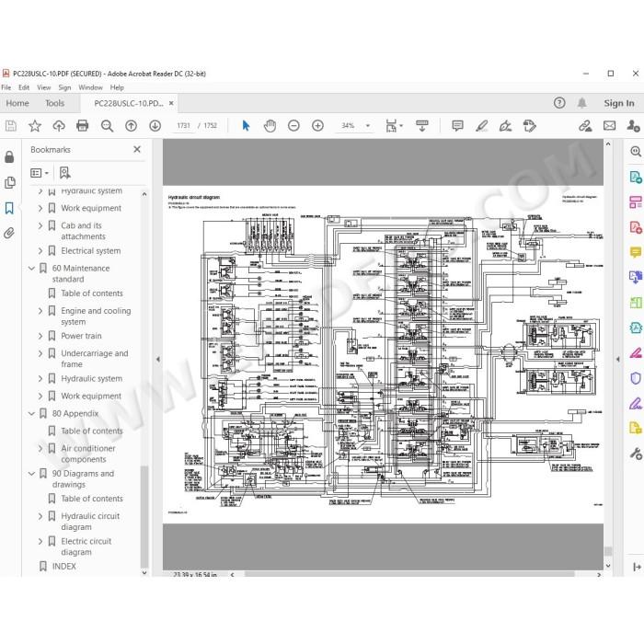
Task: Open the Edit menu
Action: [24, 87]
